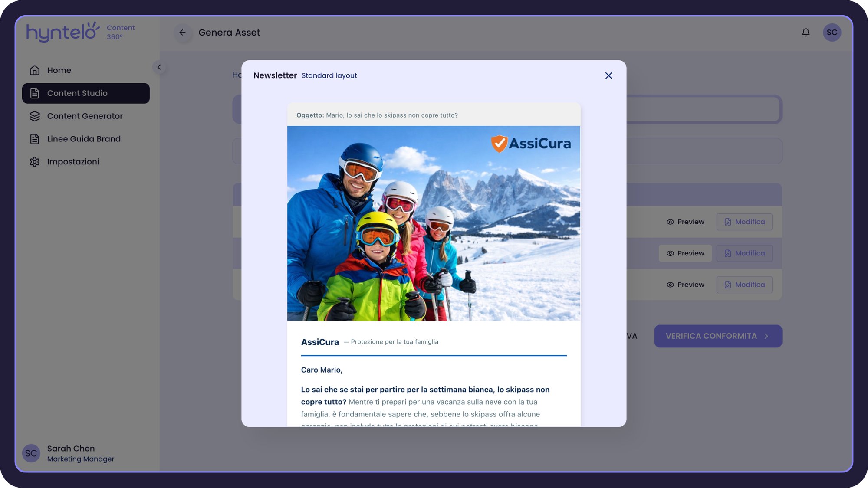Click Modifica in the third asset row
Image resolution: width=868 pixels, height=488 pixels.
(x=744, y=285)
